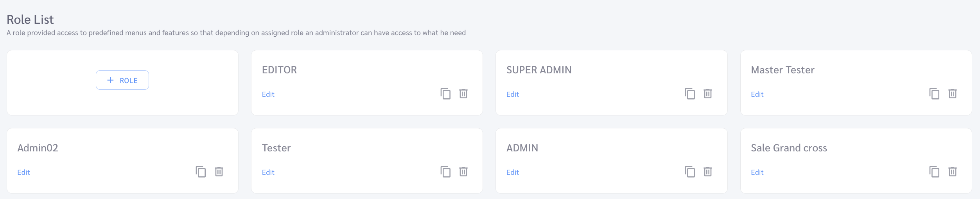Image resolution: width=980 pixels, height=199 pixels.
Task: Edit the Admin02 role
Action: click(x=23, y=172)
